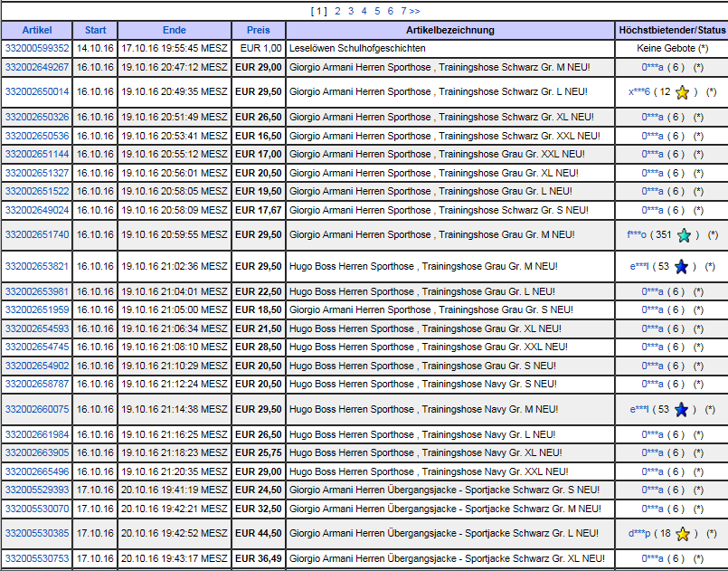728x571 pixels.
Task: Open item 332002660075
Action: tap(37, 409)
